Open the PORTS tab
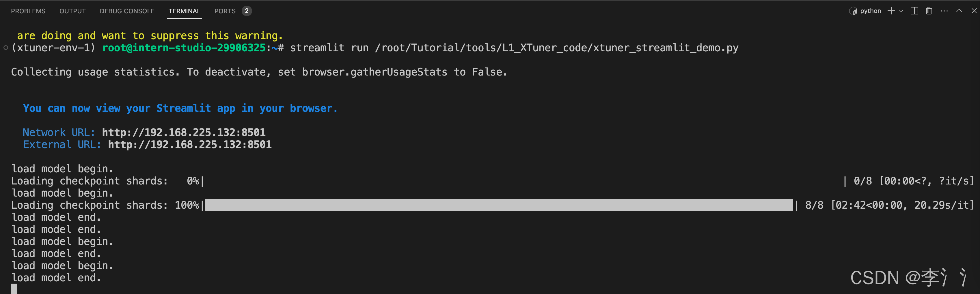The image size is (980, 294). click(x=225, y=11)
